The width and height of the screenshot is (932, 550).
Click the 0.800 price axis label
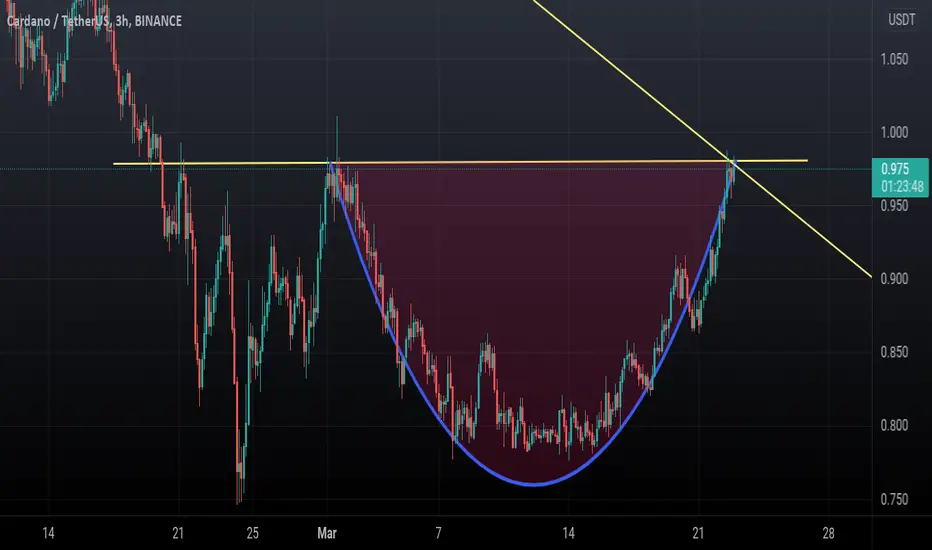894,425
